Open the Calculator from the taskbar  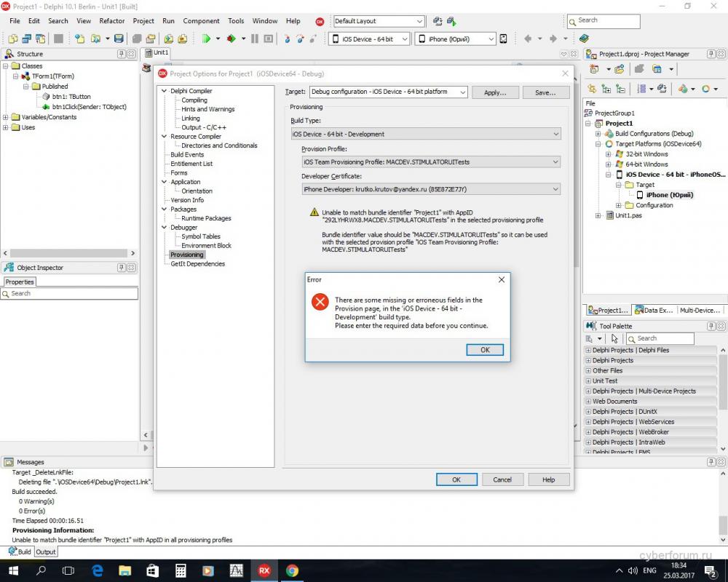coord(181,570)
